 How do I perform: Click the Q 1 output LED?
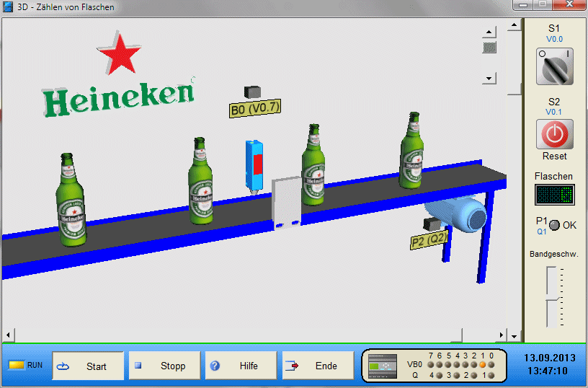[491, 375]
